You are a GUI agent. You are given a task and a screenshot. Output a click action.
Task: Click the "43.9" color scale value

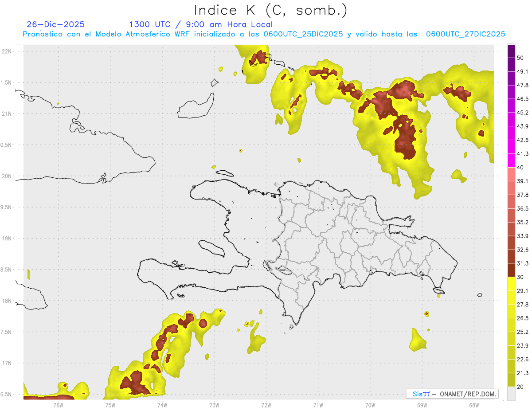click(523, 126)
